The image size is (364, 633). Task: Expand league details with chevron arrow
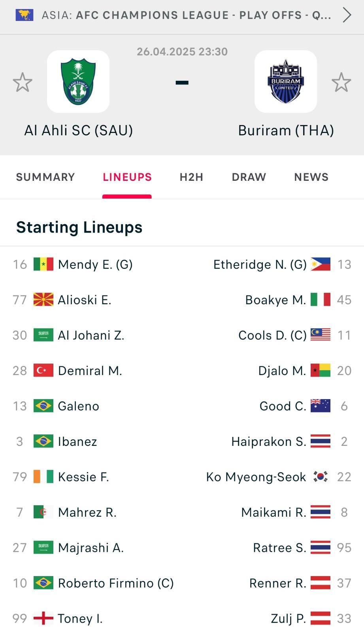(x=347, y=15)
